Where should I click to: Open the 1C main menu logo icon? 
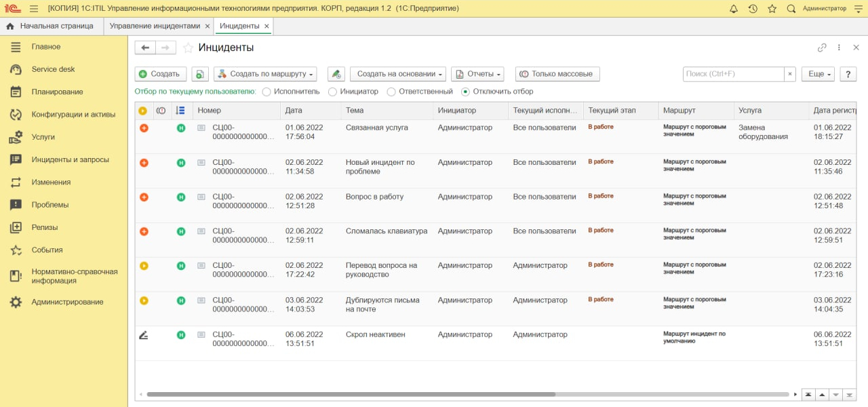tap(13, 9)
